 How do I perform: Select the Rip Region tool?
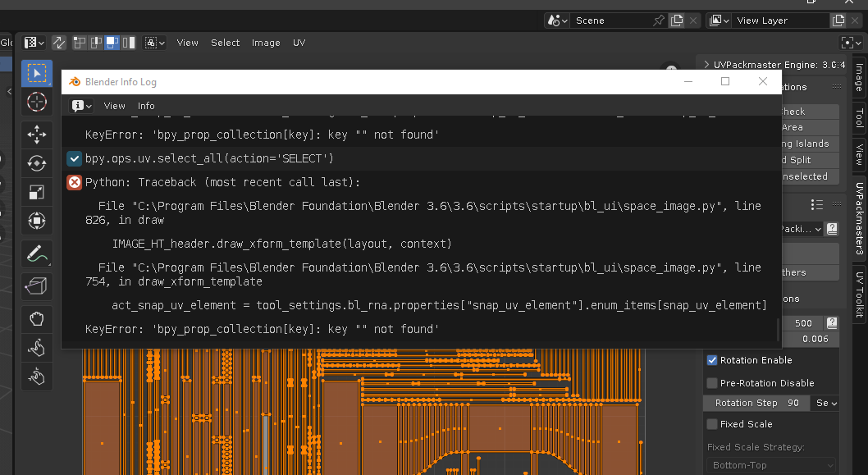pyautogui.click(x=37, y=286)
